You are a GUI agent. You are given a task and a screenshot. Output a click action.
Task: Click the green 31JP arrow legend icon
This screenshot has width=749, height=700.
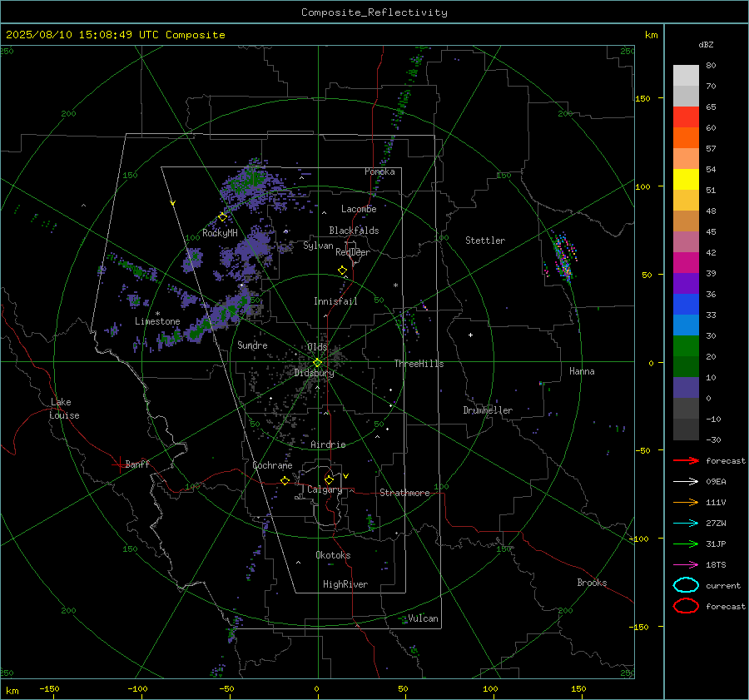click(686, 544)
